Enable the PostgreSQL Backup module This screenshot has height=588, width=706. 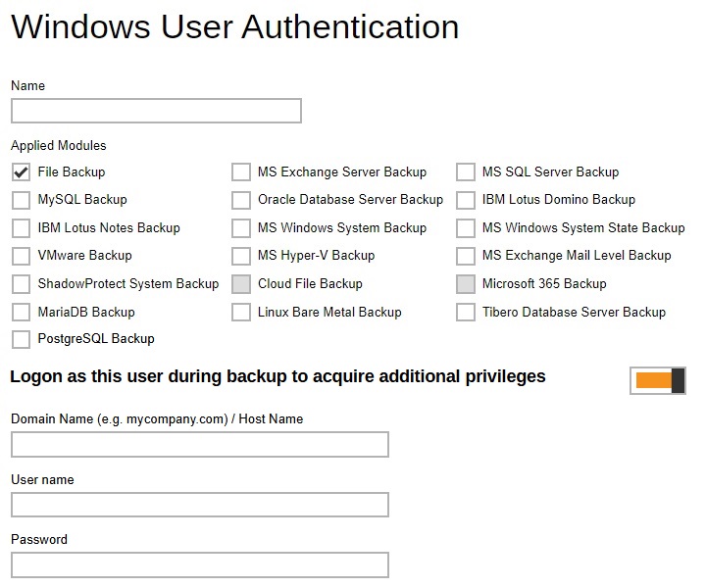(22, 339)
